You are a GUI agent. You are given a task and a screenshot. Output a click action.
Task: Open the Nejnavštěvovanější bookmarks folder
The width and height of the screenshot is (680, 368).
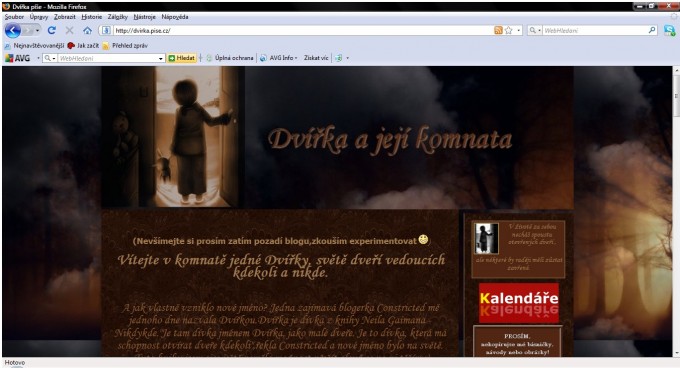(x=34, y=46)
